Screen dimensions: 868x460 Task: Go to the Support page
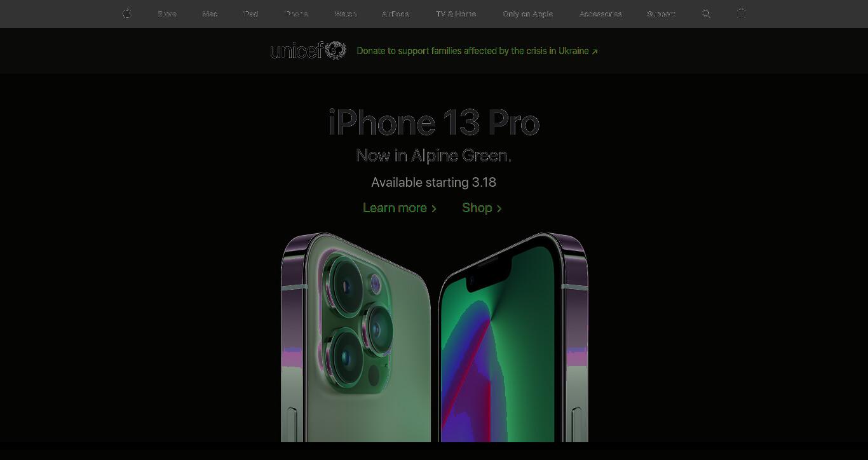point(661,14)
